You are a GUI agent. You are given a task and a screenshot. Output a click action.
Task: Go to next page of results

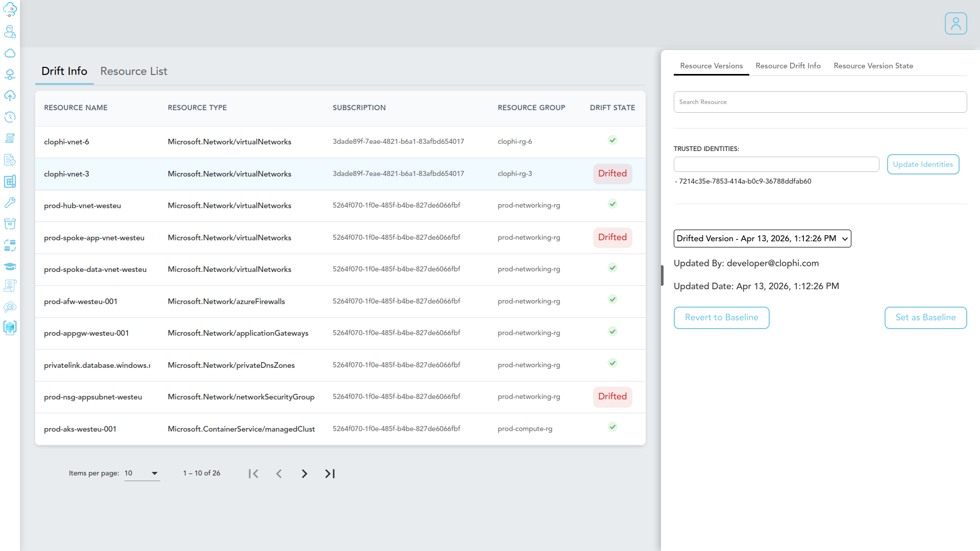(x=304, y=473)
